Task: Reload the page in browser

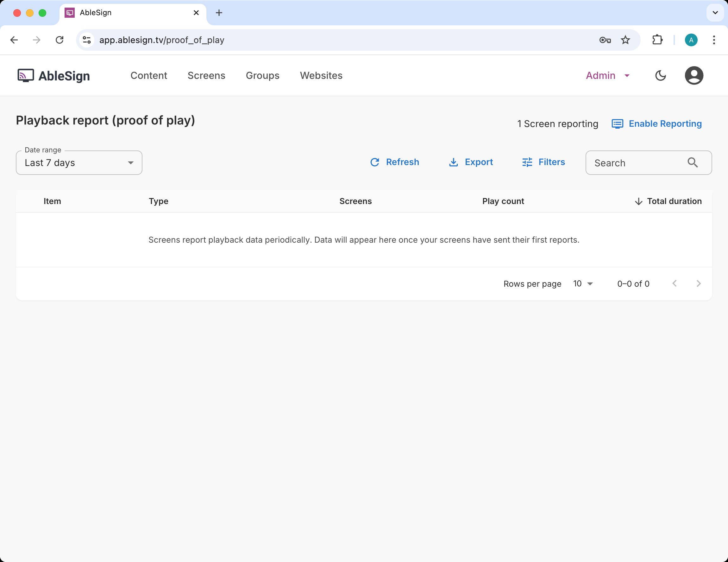Action: tap(59, 40)
